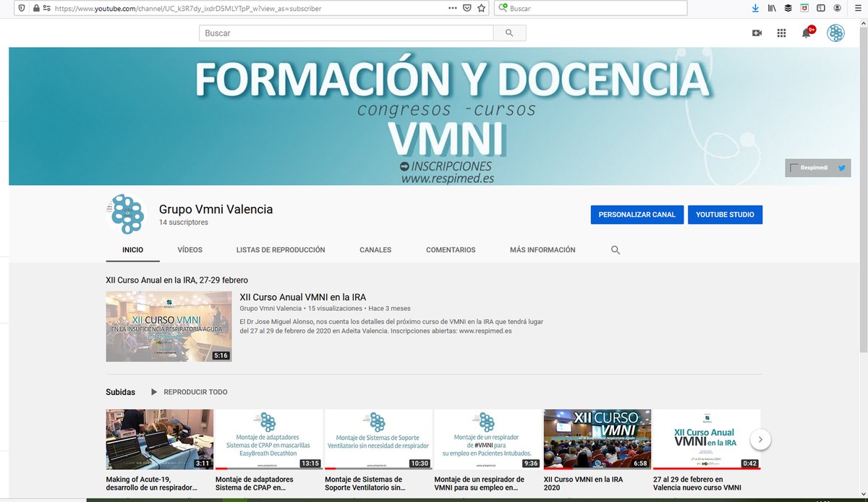
Task: Open the 10:30 Sistemas de Soporte Ventilatorio thumbnail
Action: (x=378, y=440)
